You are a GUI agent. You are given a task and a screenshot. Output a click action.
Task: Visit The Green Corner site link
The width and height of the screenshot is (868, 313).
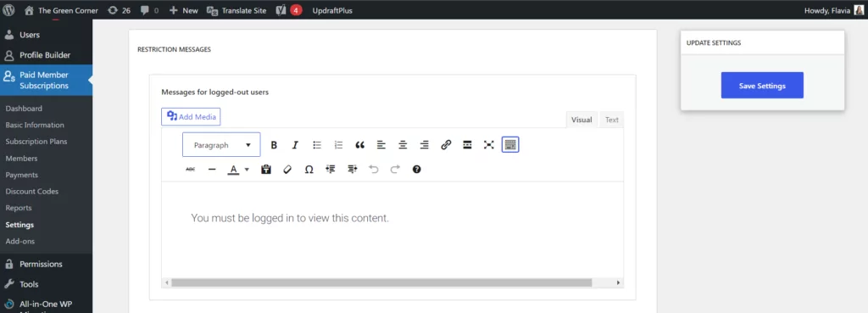[62, 10]
